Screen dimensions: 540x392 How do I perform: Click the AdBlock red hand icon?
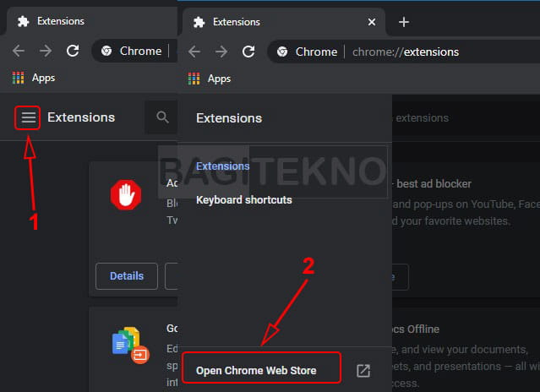click(x=126, y=195)
